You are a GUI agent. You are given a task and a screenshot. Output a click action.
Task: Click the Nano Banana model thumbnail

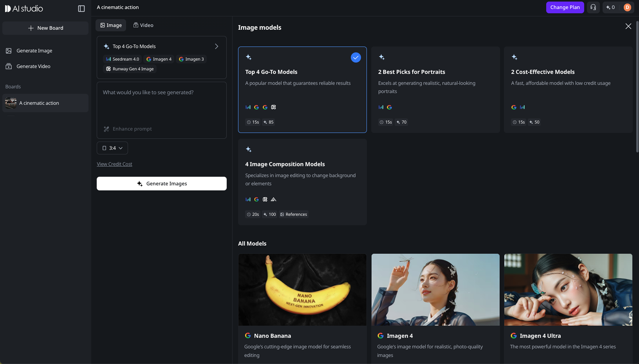pyautogui.click(x=302, y=289)
